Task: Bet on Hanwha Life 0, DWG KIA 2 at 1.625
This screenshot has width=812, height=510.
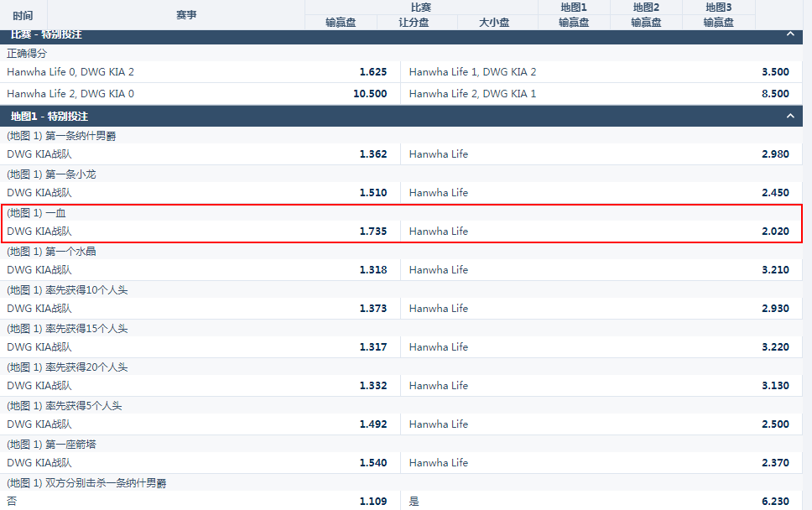Action: tap(200, 72)
